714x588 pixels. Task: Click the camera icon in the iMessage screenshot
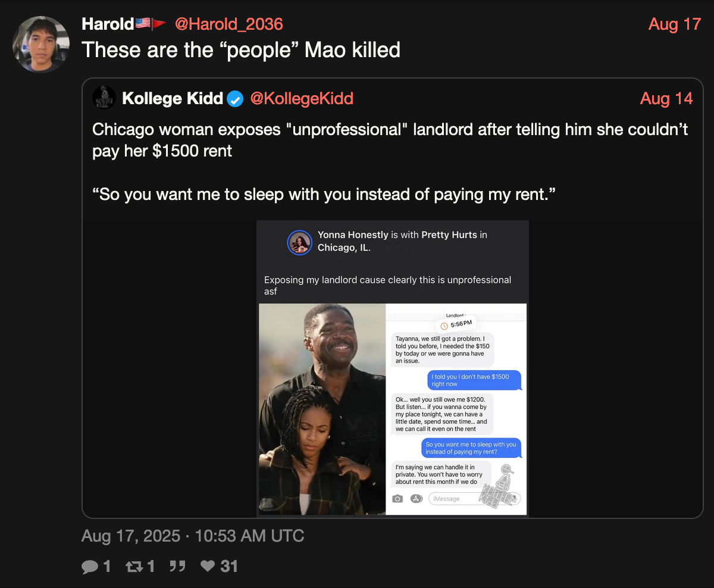(x=397, y=499)
